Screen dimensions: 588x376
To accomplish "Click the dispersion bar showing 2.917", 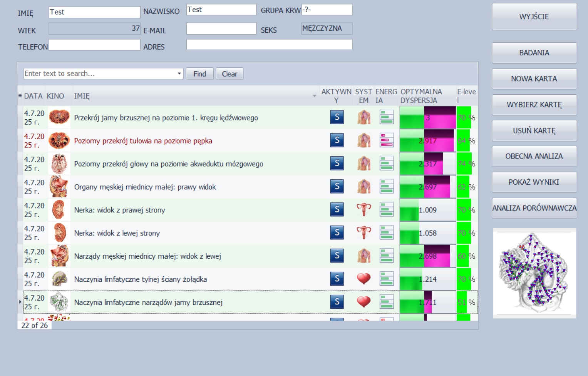I will (x=427, y=140).
